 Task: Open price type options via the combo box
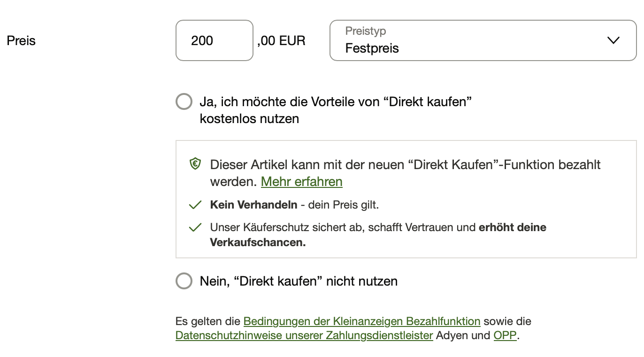483,40
